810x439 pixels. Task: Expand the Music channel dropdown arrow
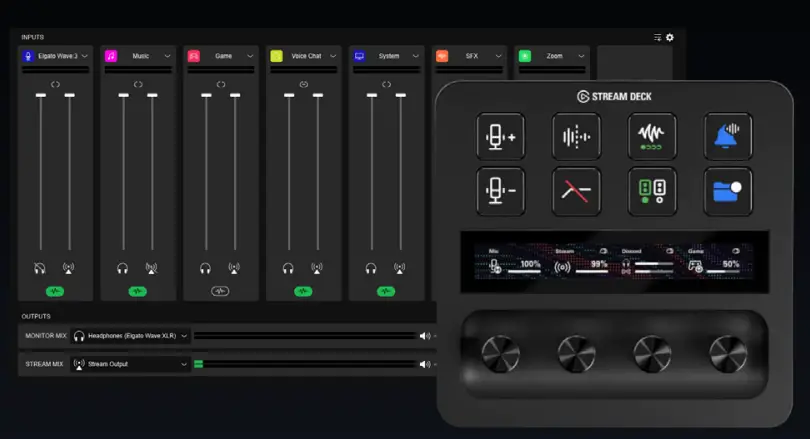pyautogui.click(x=167, y=56)
